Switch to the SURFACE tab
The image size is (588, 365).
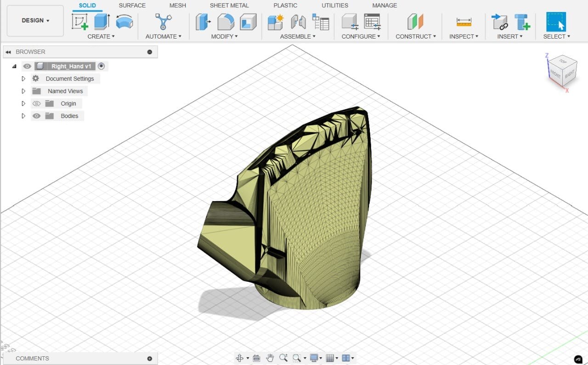point(132,6)
